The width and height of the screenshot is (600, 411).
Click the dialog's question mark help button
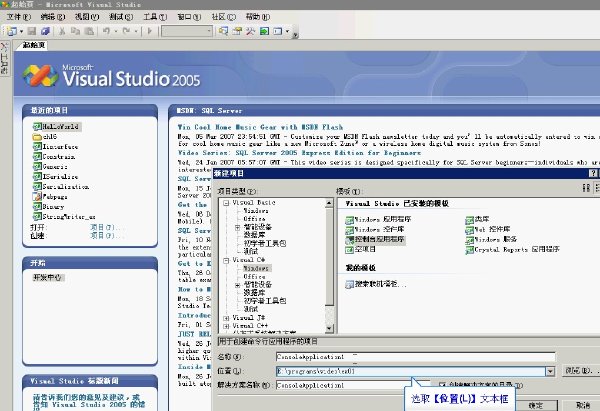click(593, 173)
